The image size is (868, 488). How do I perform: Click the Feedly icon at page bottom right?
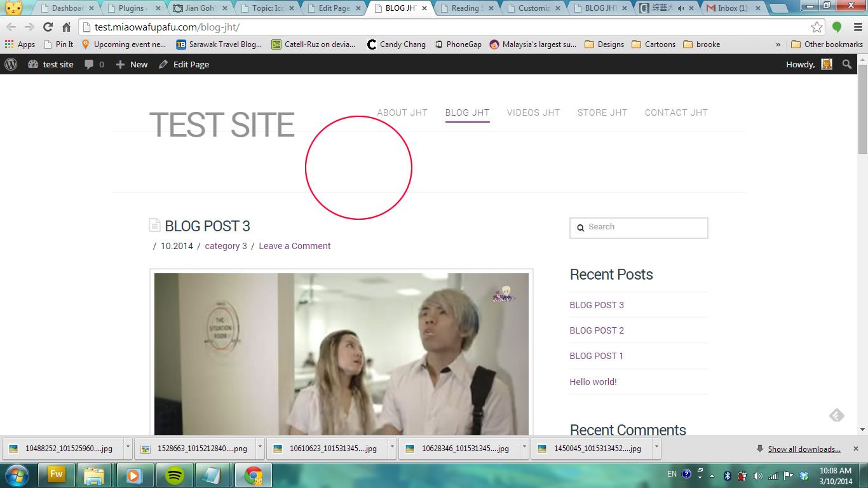pos(837,416)
